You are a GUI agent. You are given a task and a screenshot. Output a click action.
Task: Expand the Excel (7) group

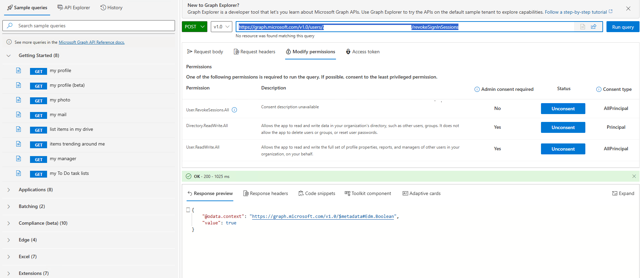(9, 257)
